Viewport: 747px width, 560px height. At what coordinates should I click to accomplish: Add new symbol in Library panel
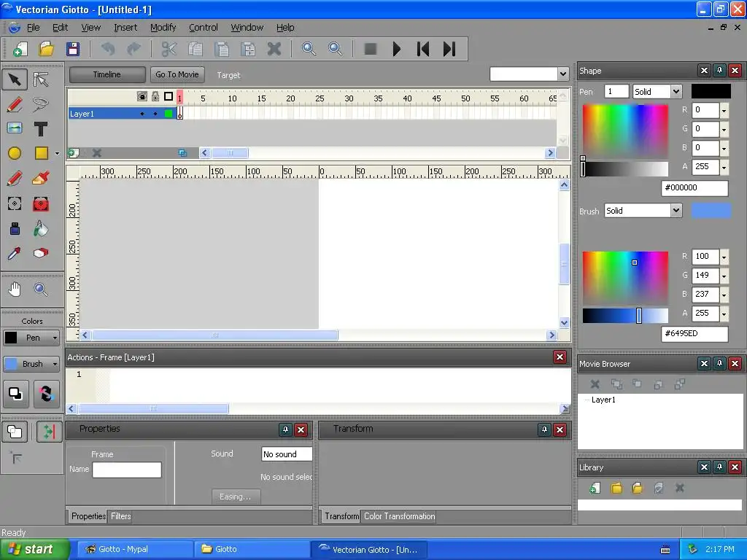(x=595, y=488)
